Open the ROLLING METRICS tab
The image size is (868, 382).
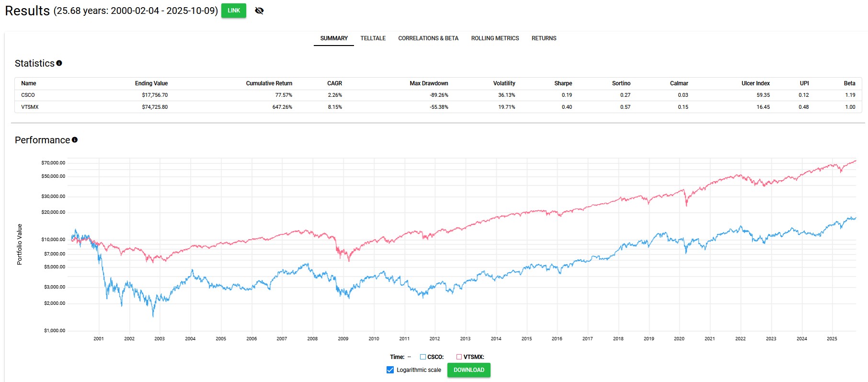(495, 38)
